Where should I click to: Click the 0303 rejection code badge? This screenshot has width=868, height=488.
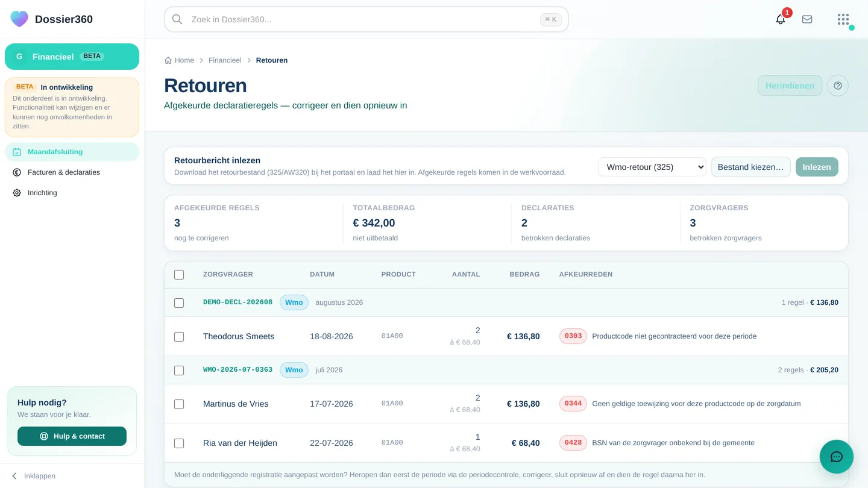coord(573,336)
